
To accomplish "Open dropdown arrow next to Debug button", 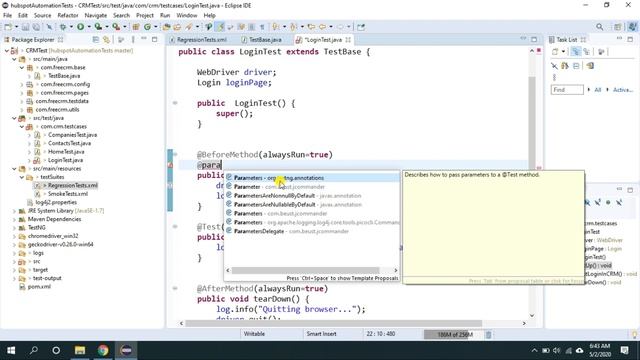I will (71, 27).
